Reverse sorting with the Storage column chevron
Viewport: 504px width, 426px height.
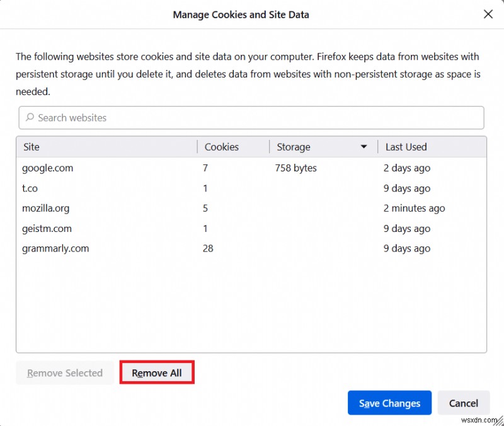click(364, 146)
